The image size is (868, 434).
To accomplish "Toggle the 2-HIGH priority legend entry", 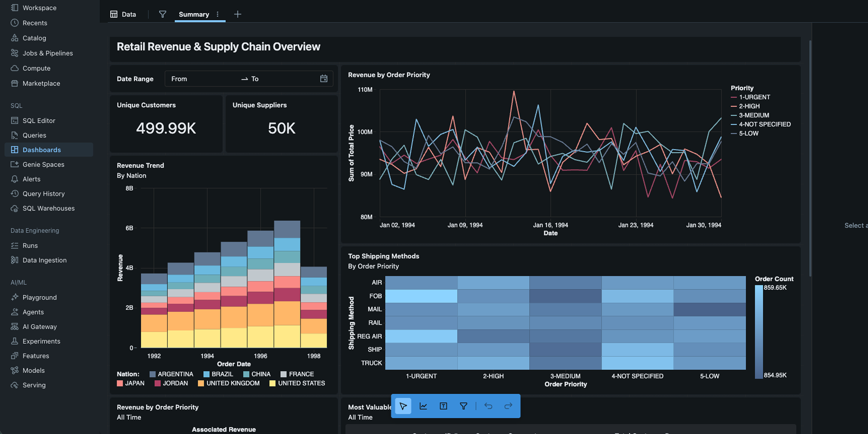I will pos(745,106).
